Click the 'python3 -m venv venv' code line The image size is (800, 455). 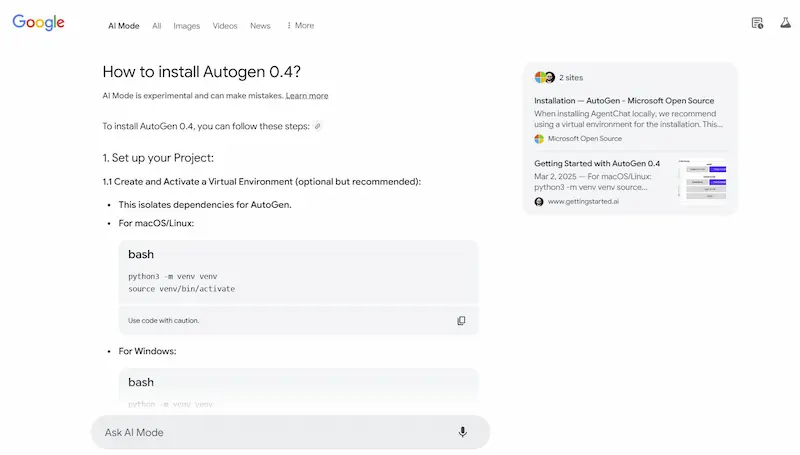pyautogui.click(x=173, y=276)
